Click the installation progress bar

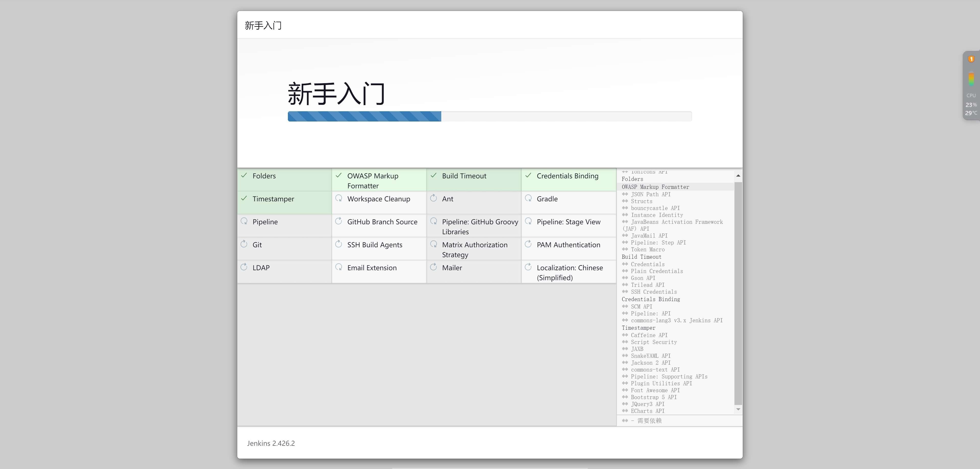(x=490, y=116)
